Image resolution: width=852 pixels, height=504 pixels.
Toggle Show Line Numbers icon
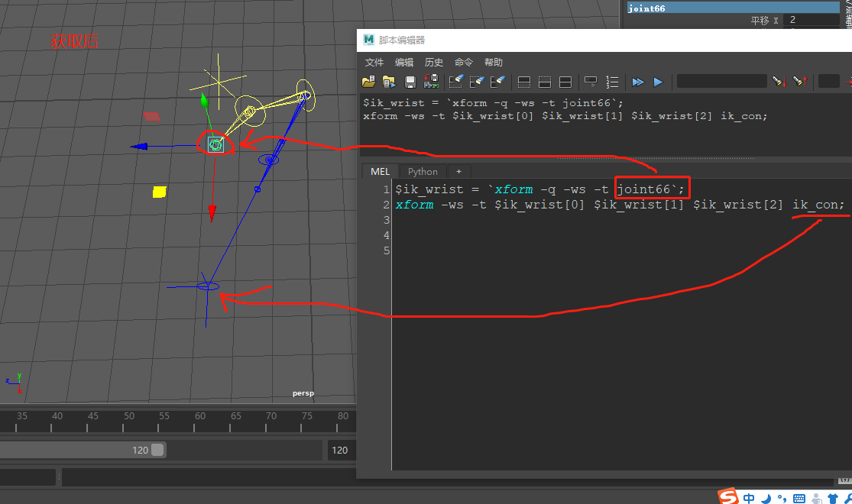click(x=612, y=82)
